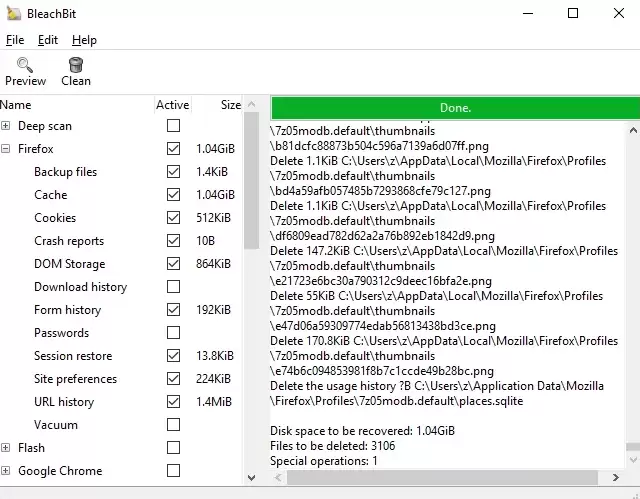Enable Download history checkbox
The image size is (640, 499).
point(173,286)
